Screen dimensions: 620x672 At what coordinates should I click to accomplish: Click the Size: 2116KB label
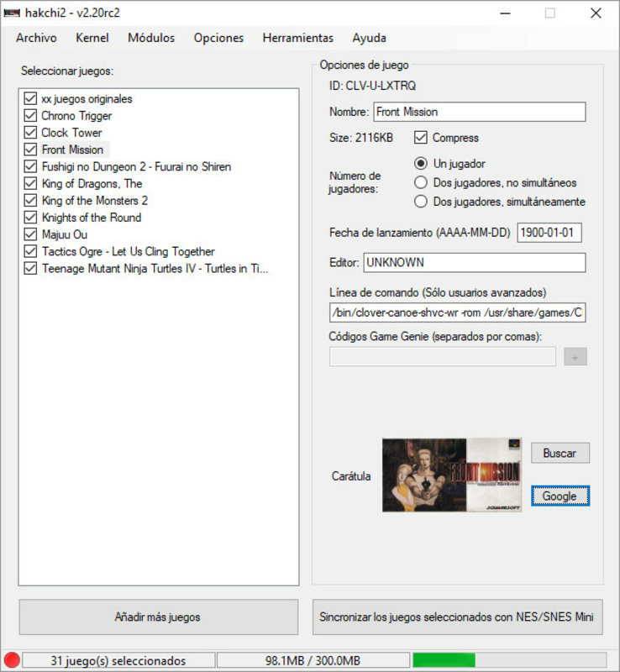(361, 138)
